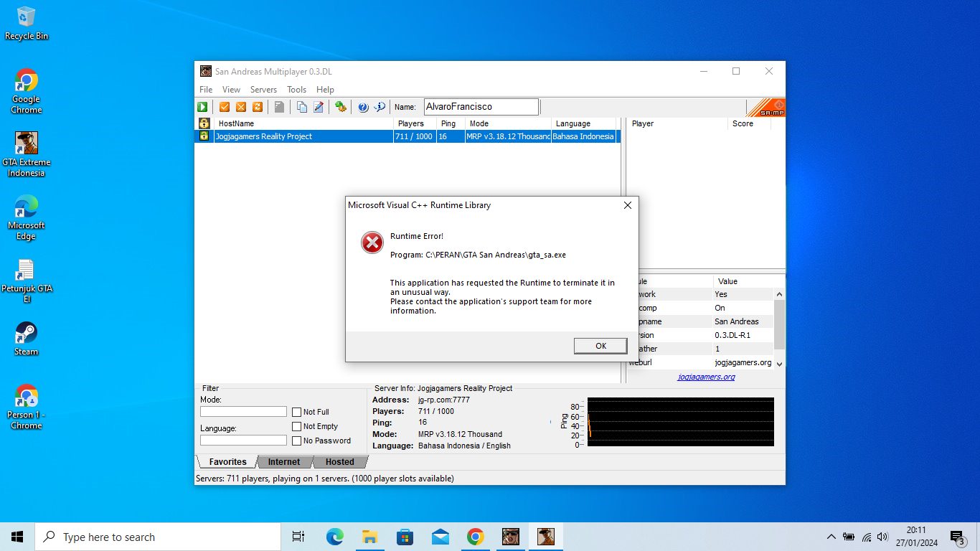Open the File menu

[x=206, y=90]
